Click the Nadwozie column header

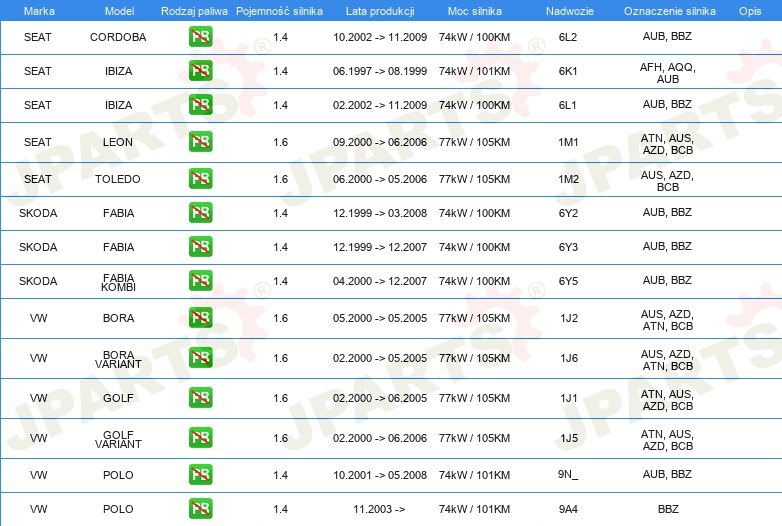[570, 11]
